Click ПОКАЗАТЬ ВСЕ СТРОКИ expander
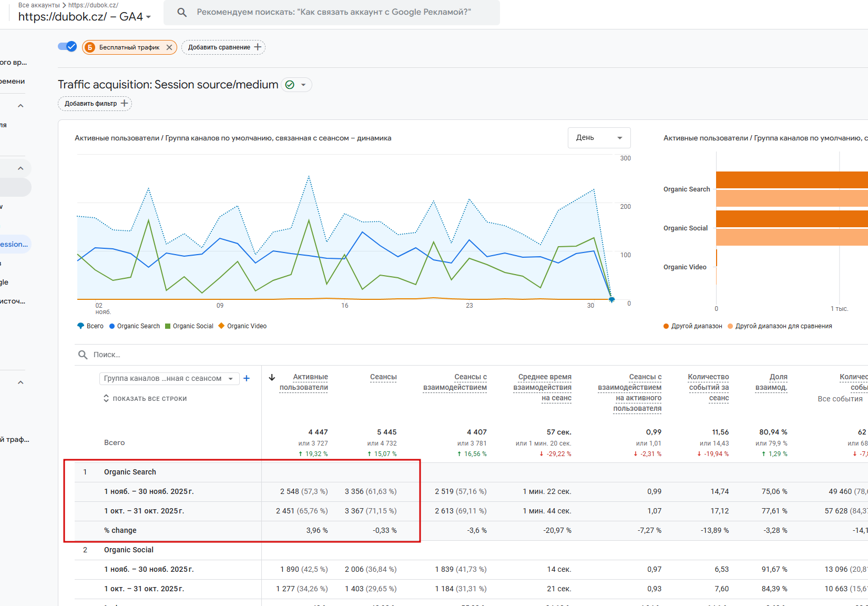This screenshot has width=868, height=606. tap(145, 399)
